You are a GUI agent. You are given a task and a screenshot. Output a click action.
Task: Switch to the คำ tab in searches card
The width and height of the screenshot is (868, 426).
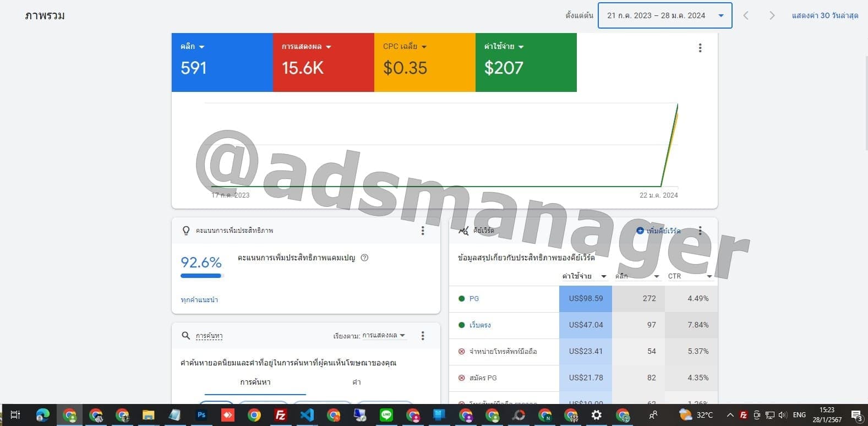(356, 382)
